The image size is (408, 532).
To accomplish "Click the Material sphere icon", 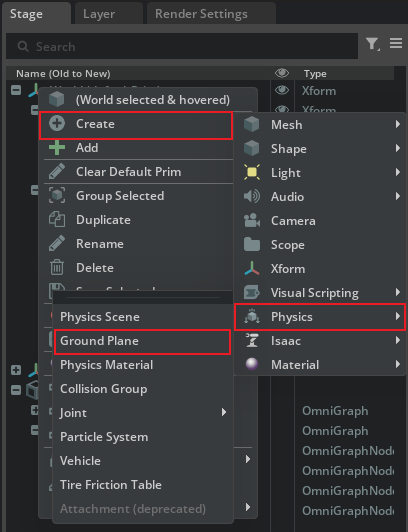I will pyautogui.click(x=252, y=364).
